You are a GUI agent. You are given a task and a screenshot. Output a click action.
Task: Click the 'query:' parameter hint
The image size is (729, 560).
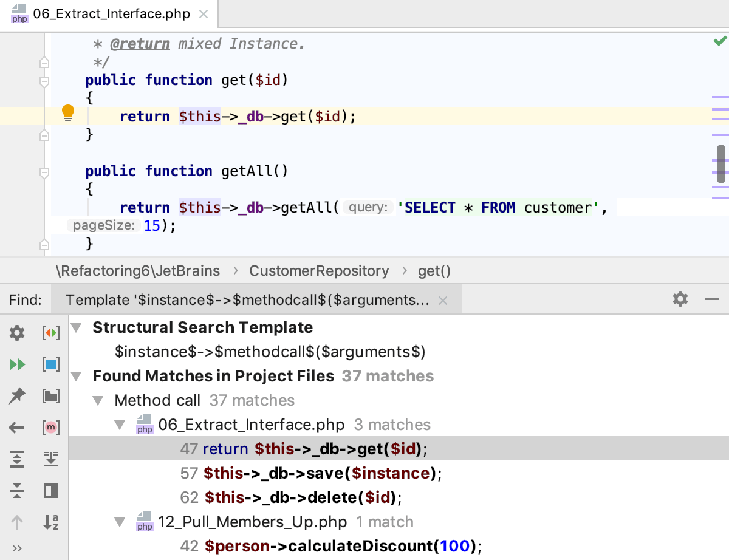(x=368, y=208)
